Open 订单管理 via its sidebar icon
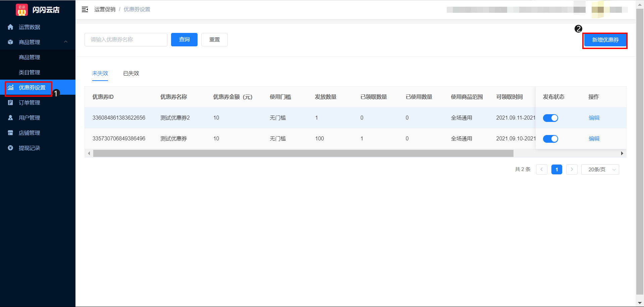The width and height of the screenshot is (644, 307). click(x=10, y=102)
